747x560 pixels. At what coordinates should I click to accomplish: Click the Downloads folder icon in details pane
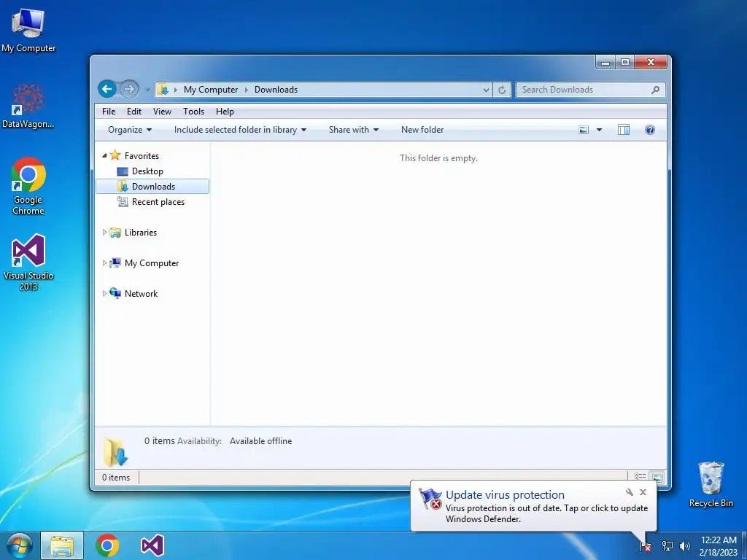click(116, 451)
